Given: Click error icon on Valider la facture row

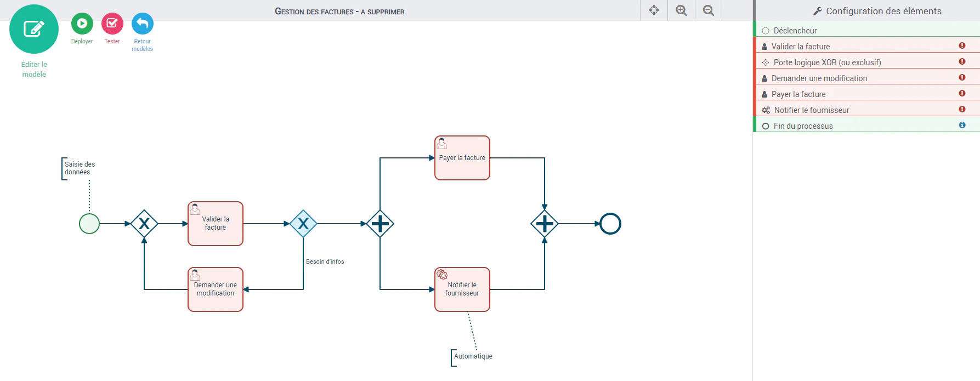Looking at the screenshot, I should [x=962, y=46].
